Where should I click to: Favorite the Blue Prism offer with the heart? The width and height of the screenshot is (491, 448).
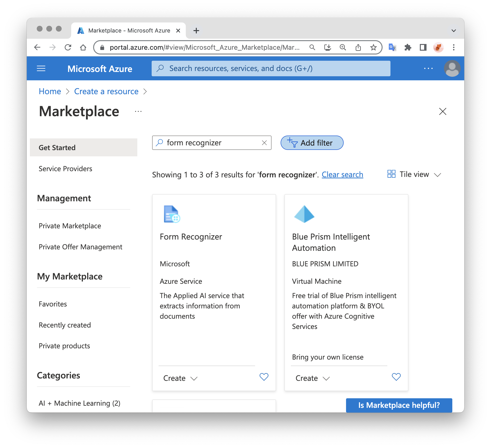[x=396, y=377]
